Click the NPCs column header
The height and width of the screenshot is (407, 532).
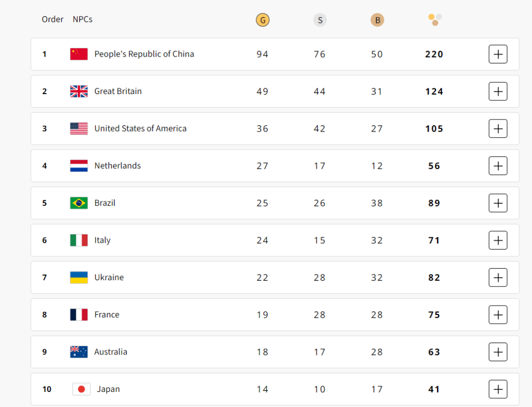83,19
